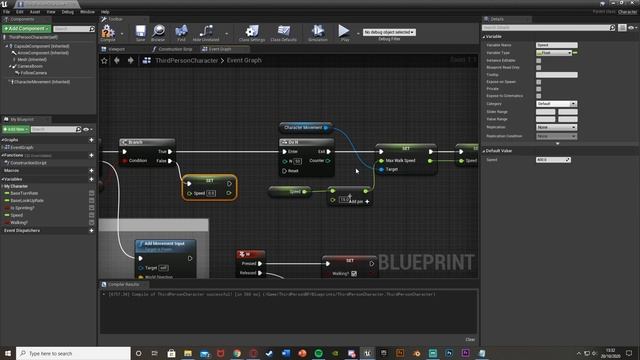Toggle the Expose to Cinematics checkbox
The width and height of the screenshot is (640, 360).
pyautogui.click(x=538, y=96)
